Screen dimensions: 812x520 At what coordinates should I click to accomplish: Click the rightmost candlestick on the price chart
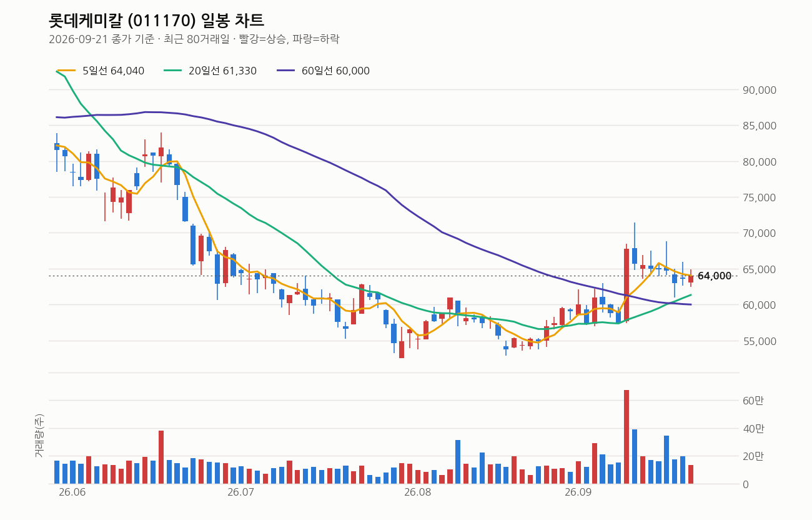[x=691, y=279]
